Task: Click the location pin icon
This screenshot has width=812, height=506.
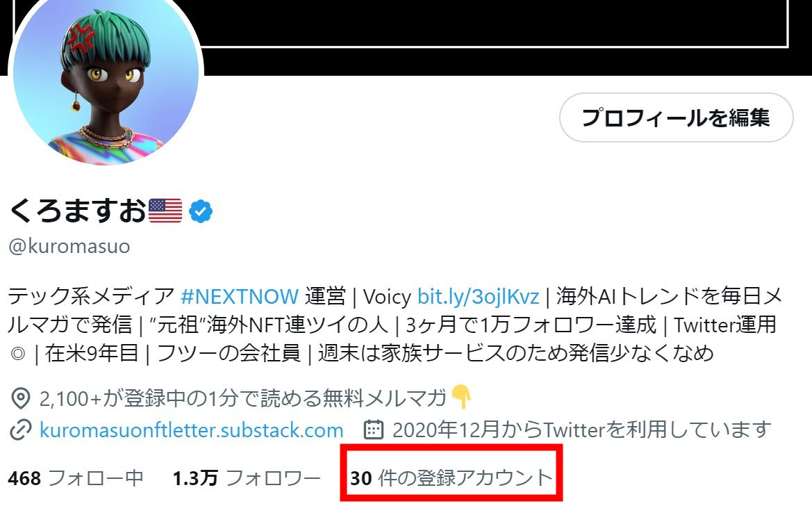Action: pyautogui.click(x=21, y=398)
